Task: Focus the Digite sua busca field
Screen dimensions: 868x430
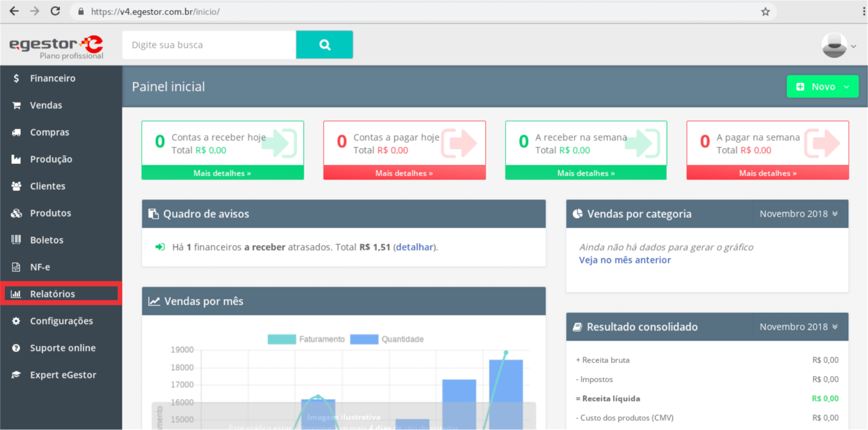Action: click(209, 45)
